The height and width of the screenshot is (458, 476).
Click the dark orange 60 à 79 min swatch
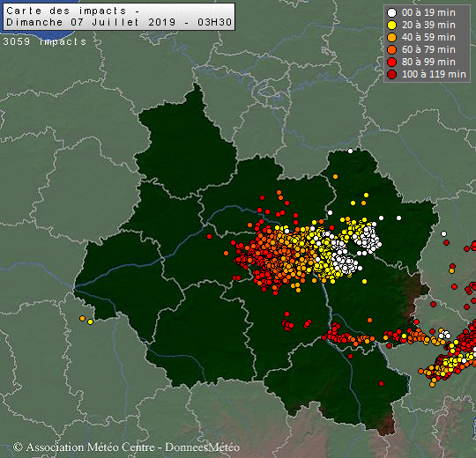pyautogui.click(x=392, y=49)
